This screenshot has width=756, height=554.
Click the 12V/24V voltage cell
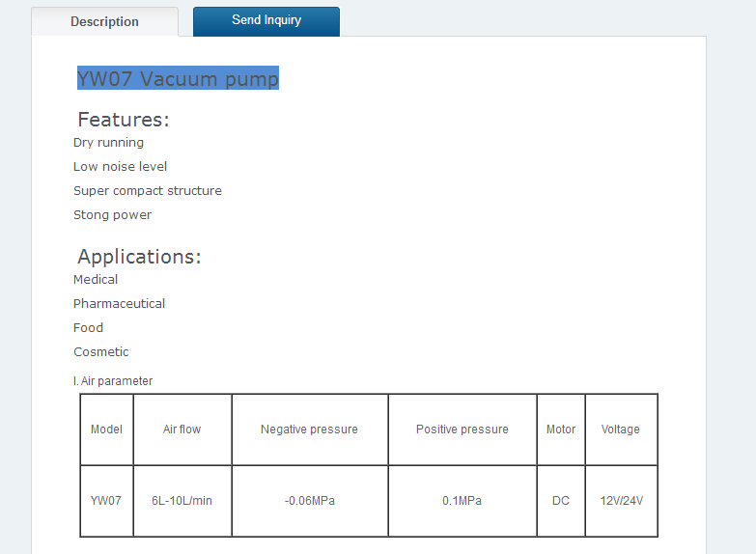(622, 501)
